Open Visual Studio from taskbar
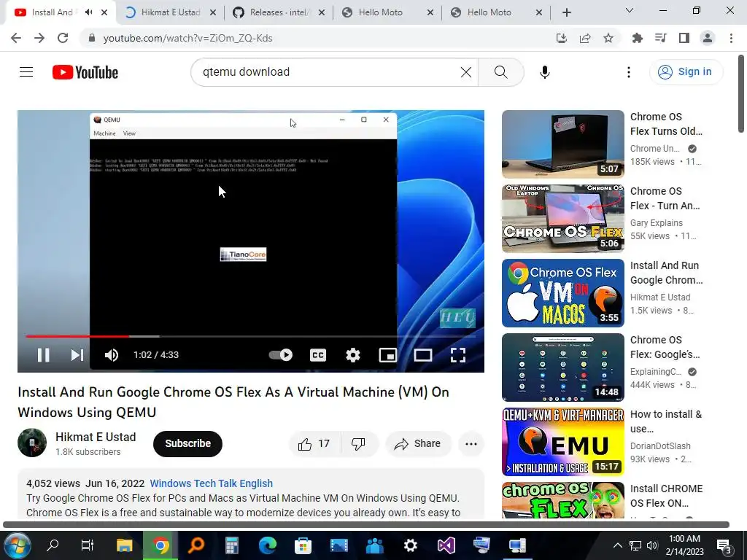The width and height of the screenshot is (747, 560). [446, 545]
